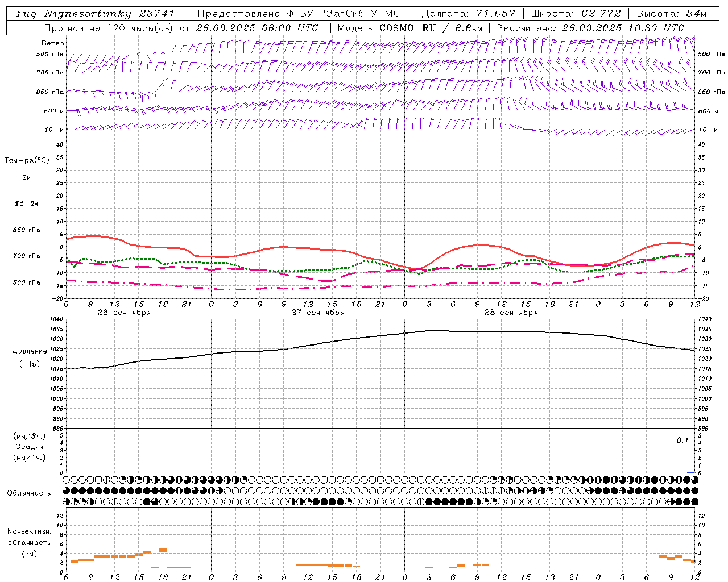Click the 26 сентября date label
728x582 pixels.
click(x=125, y=312)
